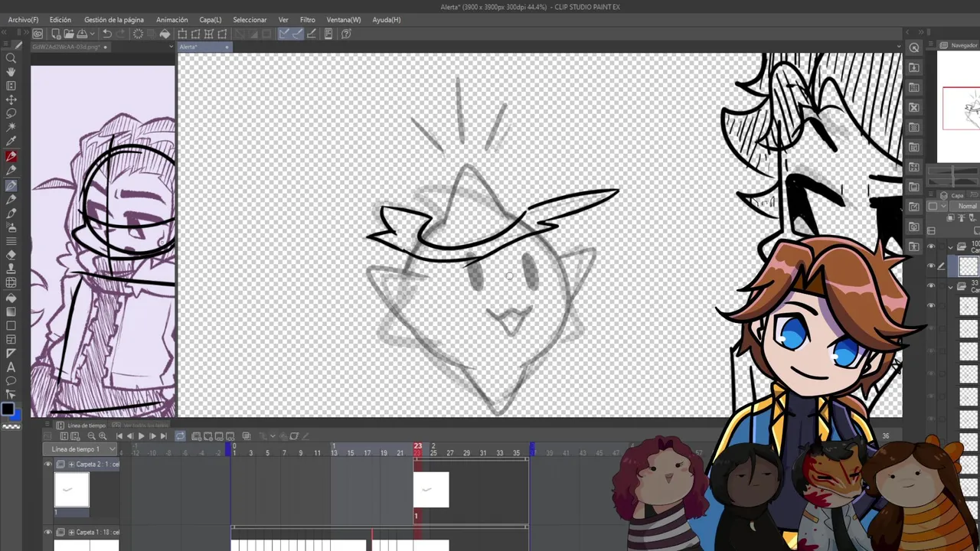Select the Text tool

[x=11, y=367]
